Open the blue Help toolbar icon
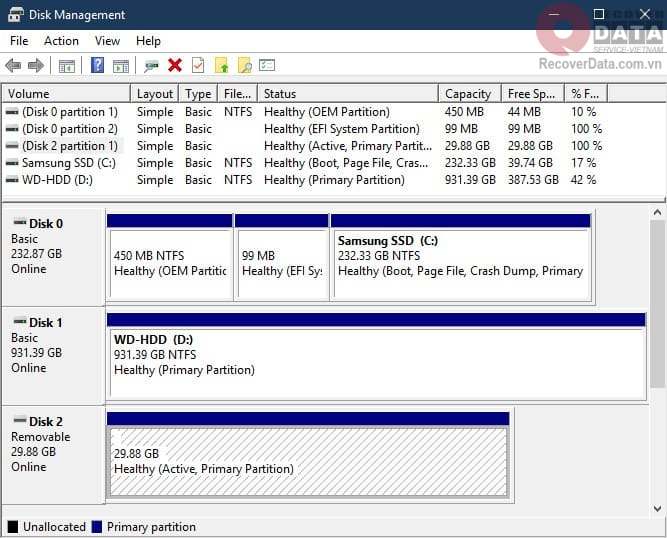667x538 pixels. (x=97, y=65)
